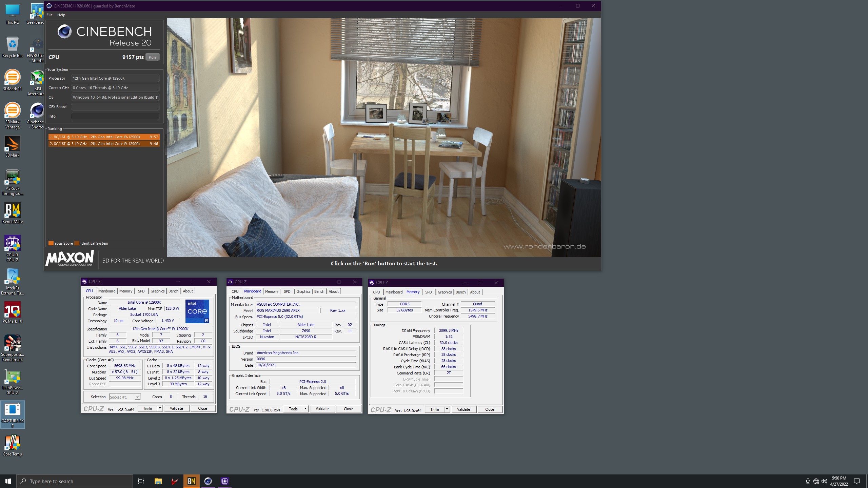
Task: Launch 3DMark 11 from the desktop
Action: (12, 80)
